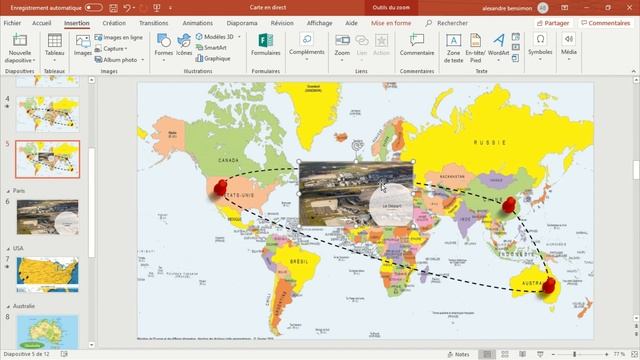Insert a SmartArt graphic
The image size is (640, 360).
point(211,48)
